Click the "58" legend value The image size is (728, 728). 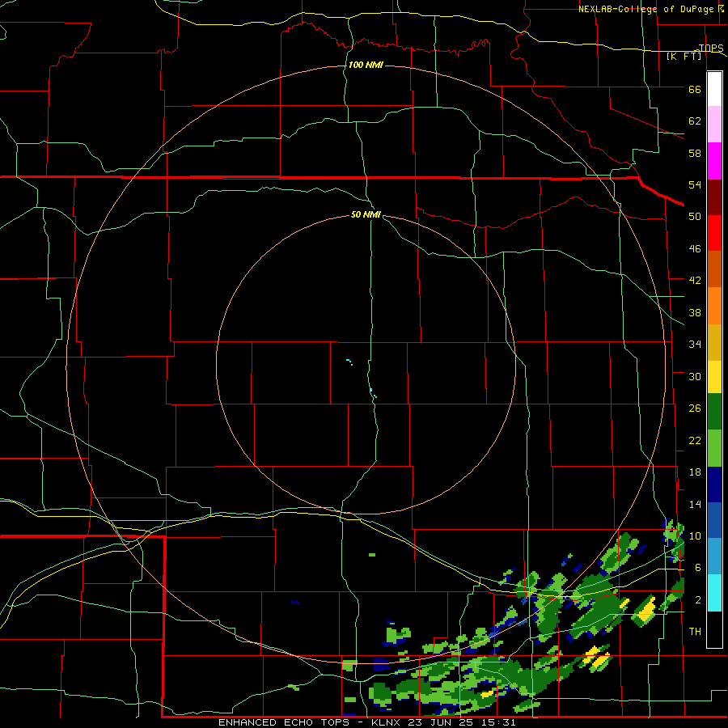coord(695,153)
